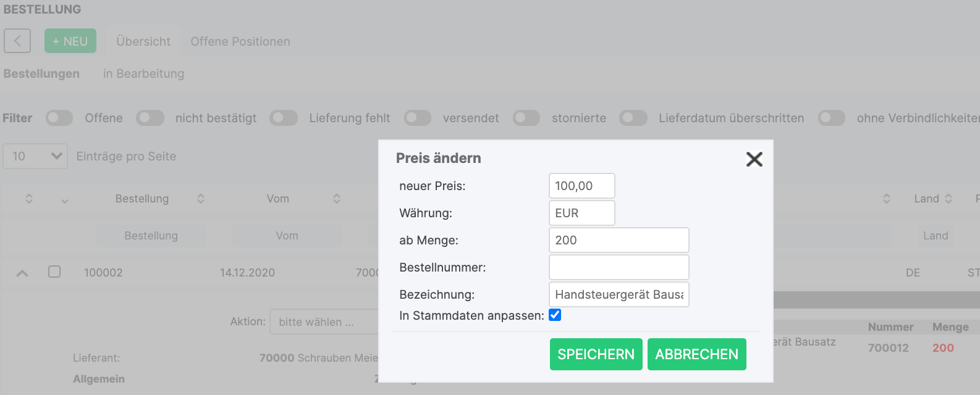Open the entries per page dropdown
Viewport: 980px width, 395px height.
[35, 156]
